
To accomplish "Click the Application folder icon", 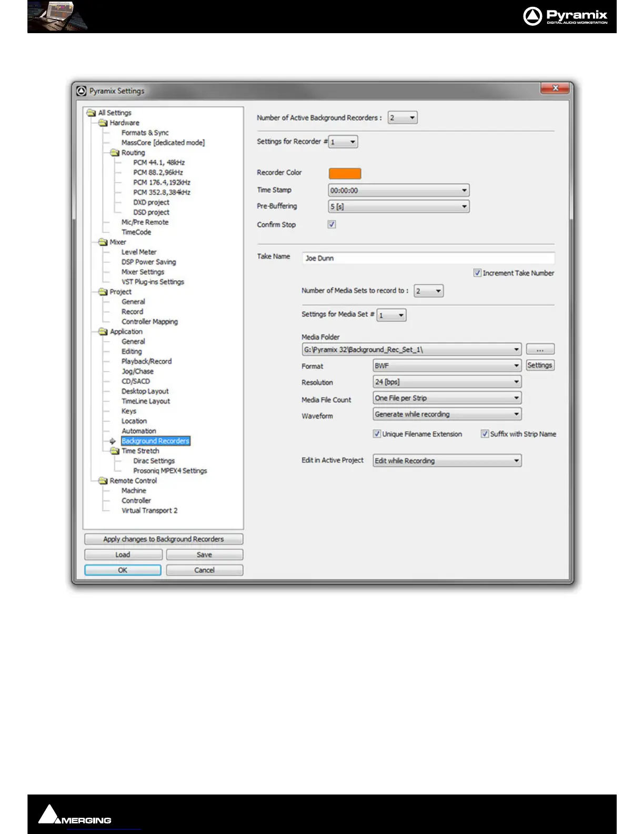I will point(103,332).
